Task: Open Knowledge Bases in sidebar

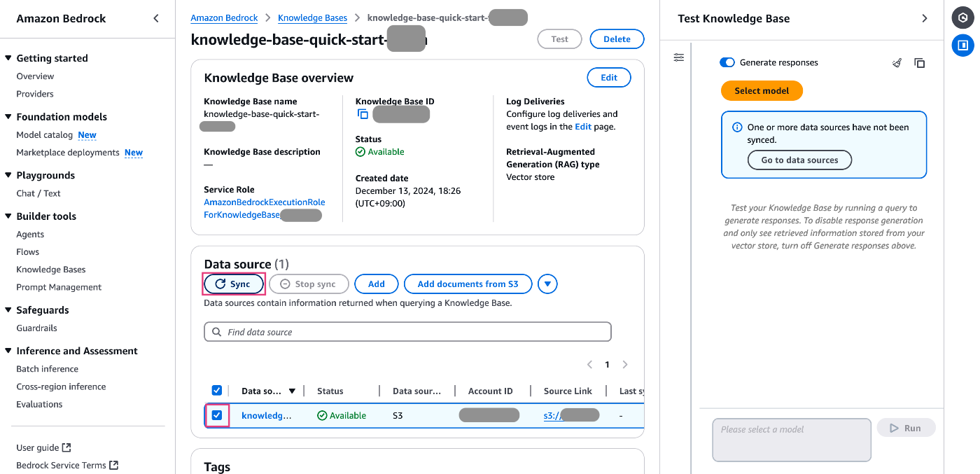Action: [x=51, y=270]
